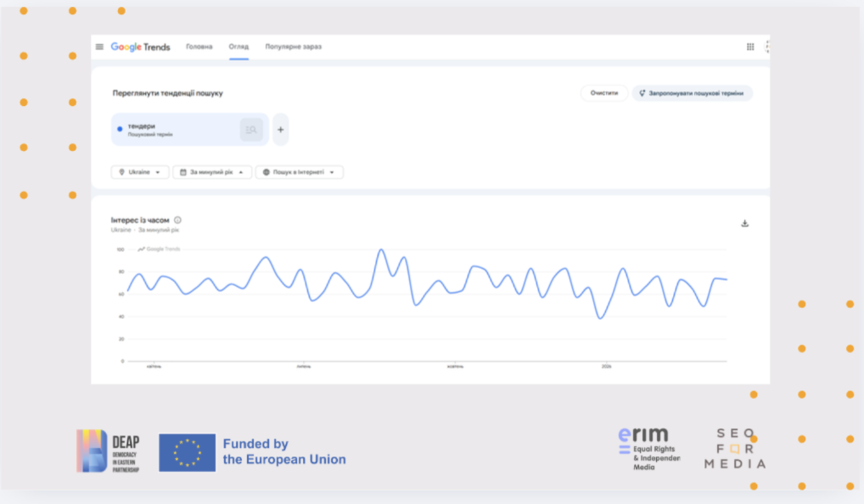Select the Огляд tab

(238, 47)
